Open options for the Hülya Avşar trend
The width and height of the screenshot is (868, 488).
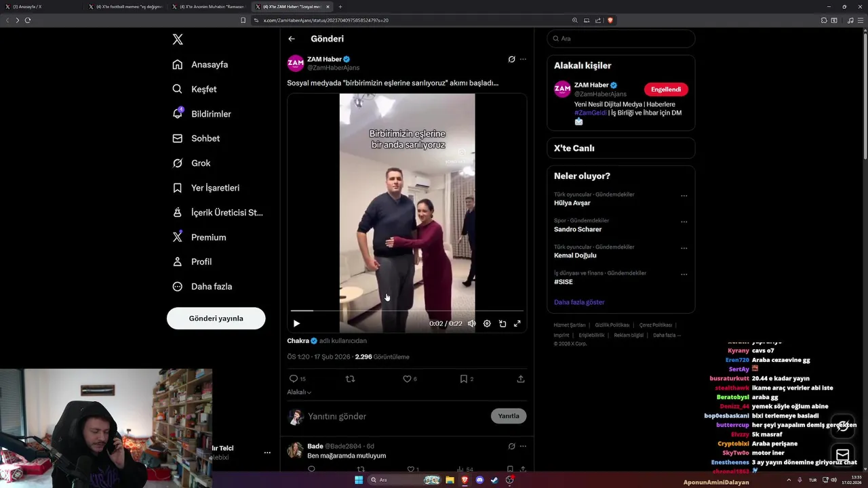point(684,196)
